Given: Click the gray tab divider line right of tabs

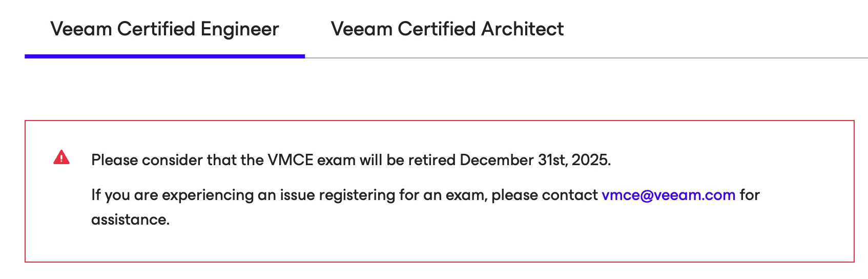Looking at the screenshot, I should (584, 58).
